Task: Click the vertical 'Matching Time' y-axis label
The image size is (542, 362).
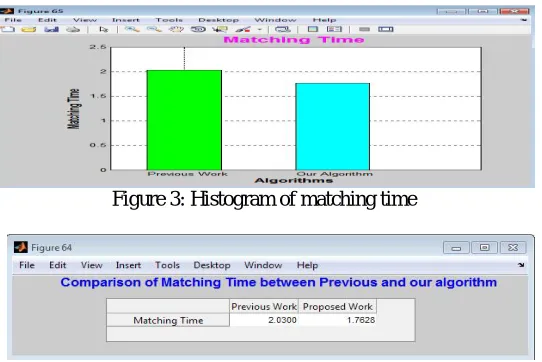Action: click(73, 109)
